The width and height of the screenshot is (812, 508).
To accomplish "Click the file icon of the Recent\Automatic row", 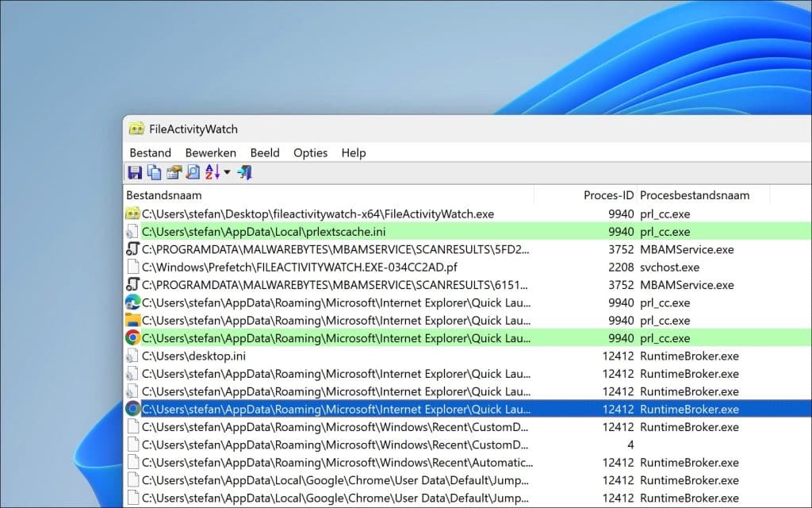I will click(132, 463).
